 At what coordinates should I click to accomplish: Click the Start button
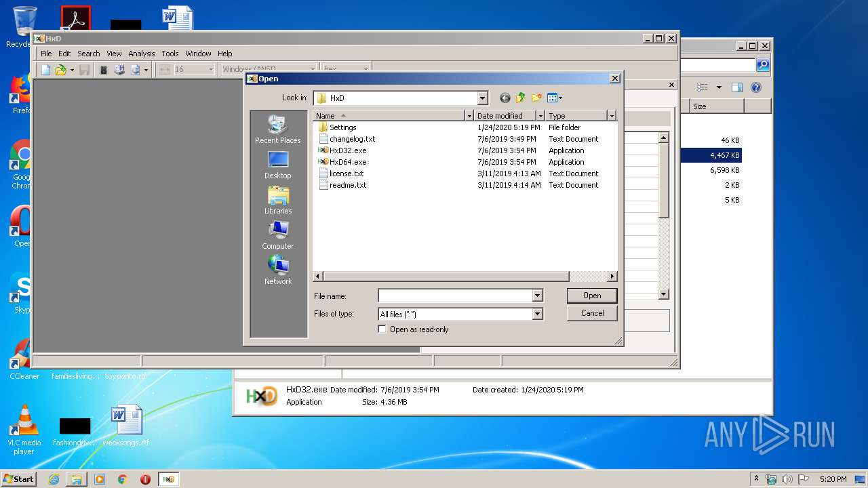(19, 479)
